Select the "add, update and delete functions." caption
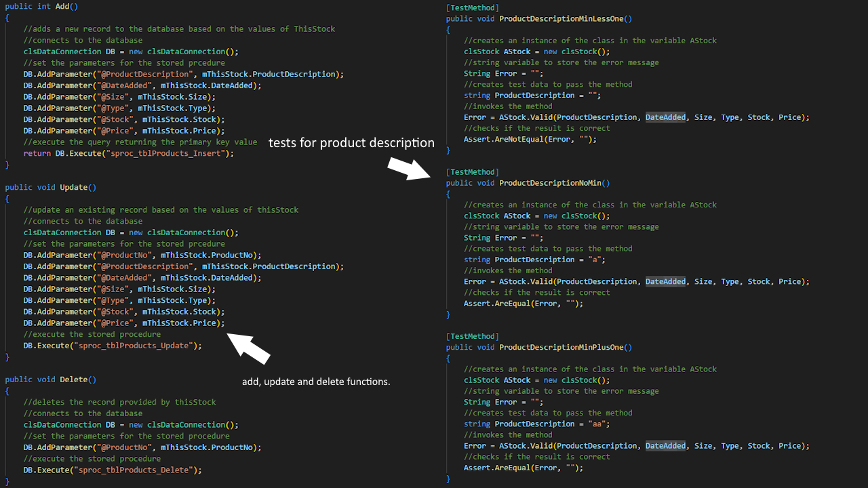 (316, 382)
